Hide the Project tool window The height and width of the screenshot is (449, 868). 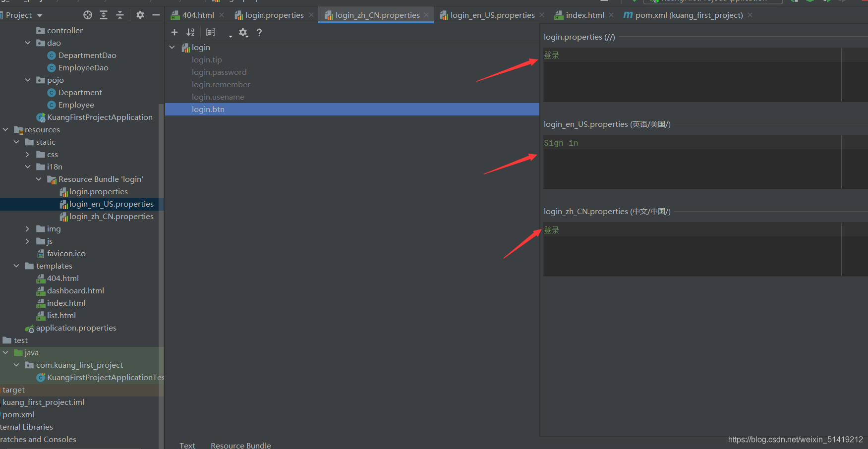click(x=156, y=15)
